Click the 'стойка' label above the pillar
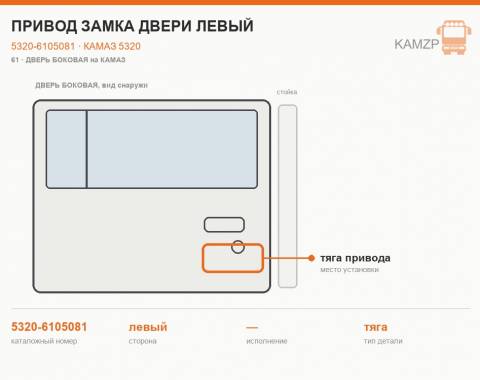The width and height of the screenshot is (480, 380). 287,92
